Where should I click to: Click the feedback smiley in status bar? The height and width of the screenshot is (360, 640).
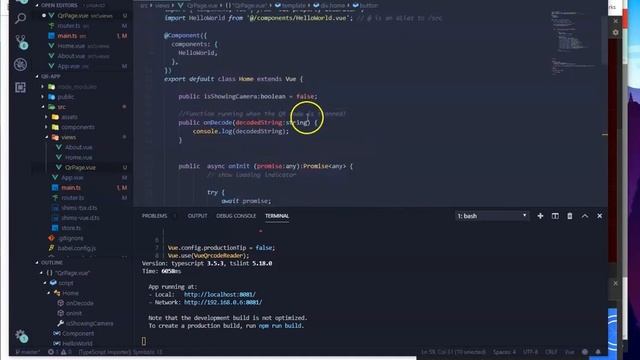(x=585, y=352)
